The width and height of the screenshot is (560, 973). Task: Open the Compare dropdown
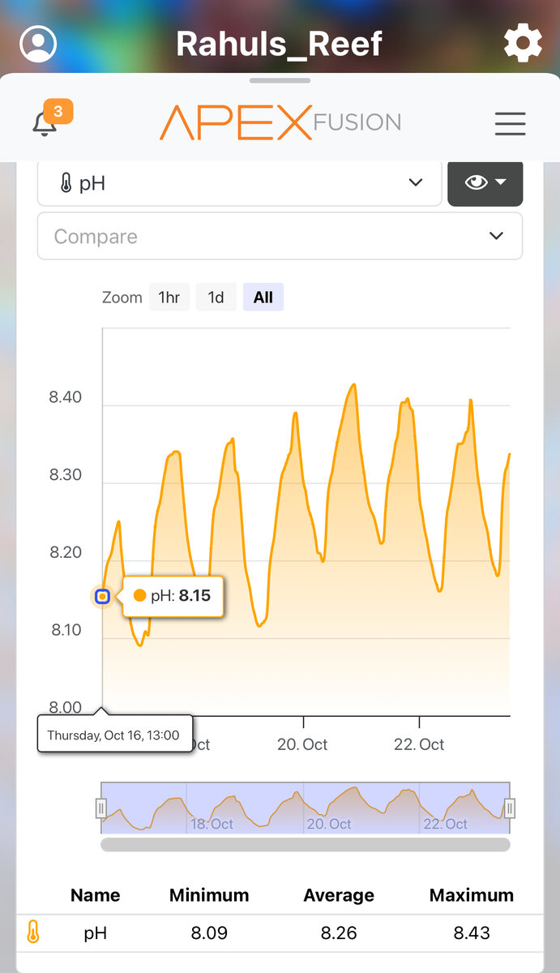pyautogui.click(x=280, y=236)
